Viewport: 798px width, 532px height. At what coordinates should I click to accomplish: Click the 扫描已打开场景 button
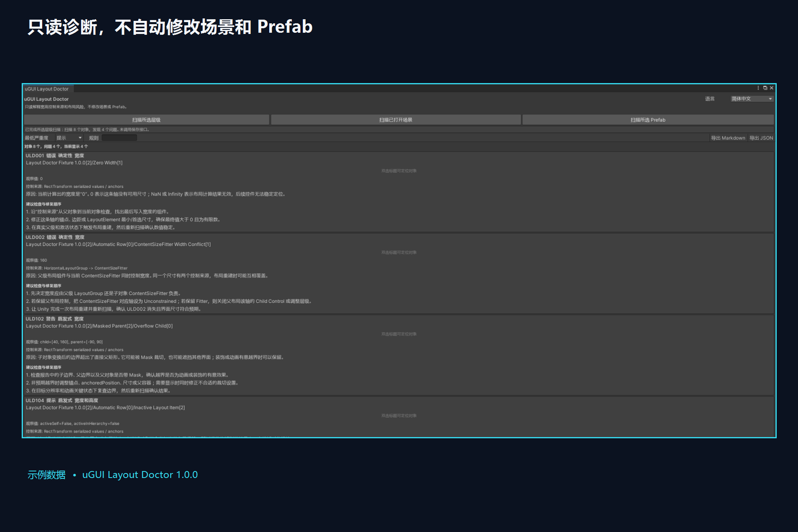pyautogui.click(x=396, y=120)
